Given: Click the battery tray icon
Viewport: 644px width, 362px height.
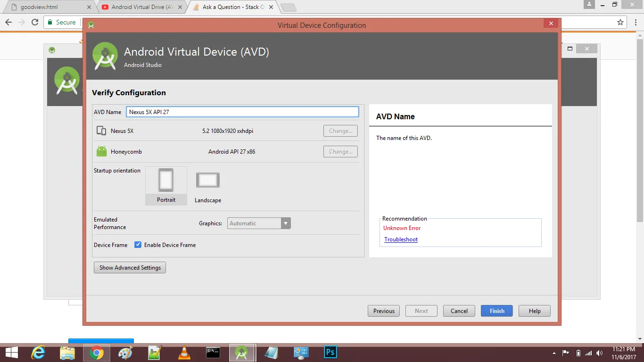Looking at the screenshot, I should coord(578,353).
